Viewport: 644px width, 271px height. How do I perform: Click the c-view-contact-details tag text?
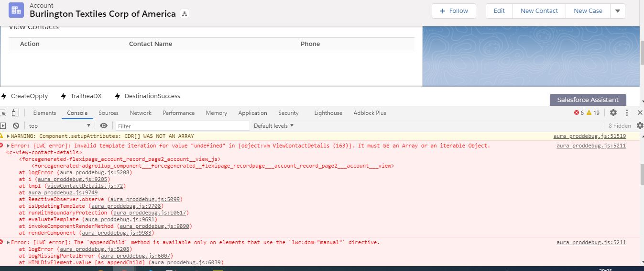tap(44, 152)
